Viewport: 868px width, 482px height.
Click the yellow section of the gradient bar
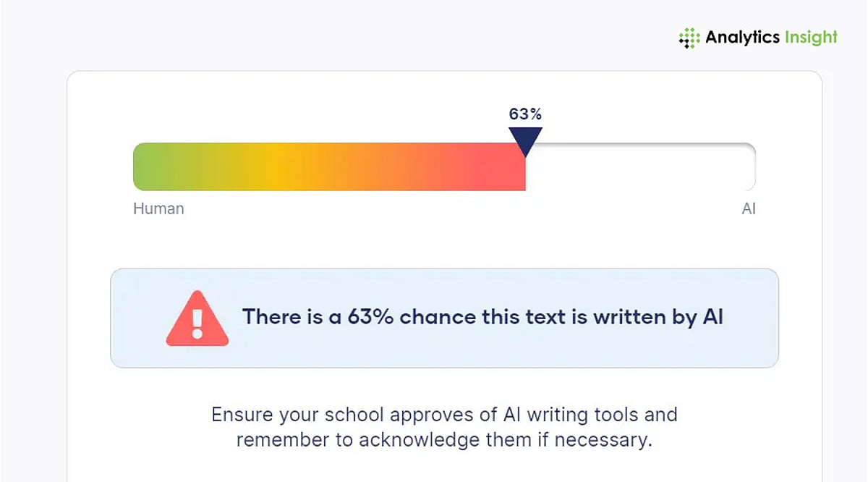(275, 167)
